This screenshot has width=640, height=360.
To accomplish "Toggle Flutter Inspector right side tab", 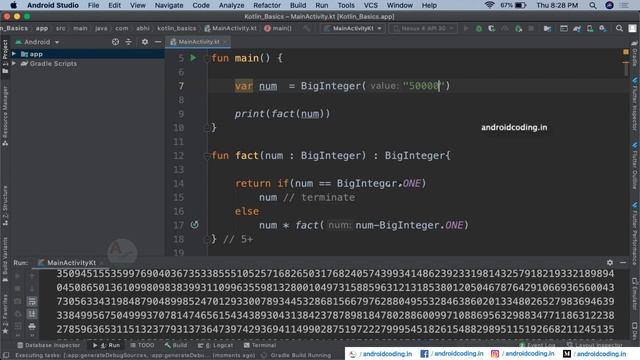I will (x=635, y=104).
